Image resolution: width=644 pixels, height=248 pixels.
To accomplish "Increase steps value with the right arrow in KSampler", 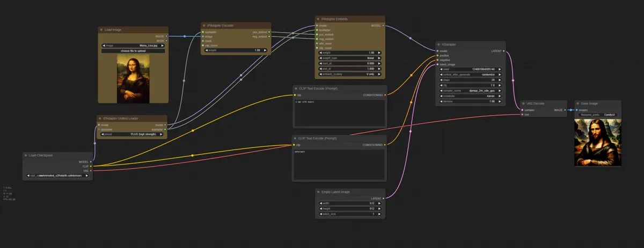I will click(x=500, y=80).
